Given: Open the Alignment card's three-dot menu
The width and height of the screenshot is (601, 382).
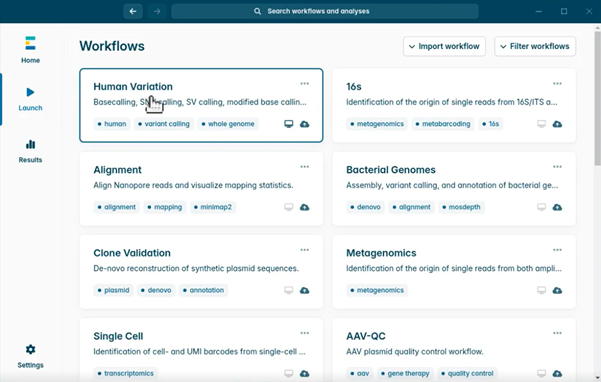Looking at the screenshot, I should tap(305, 167).
